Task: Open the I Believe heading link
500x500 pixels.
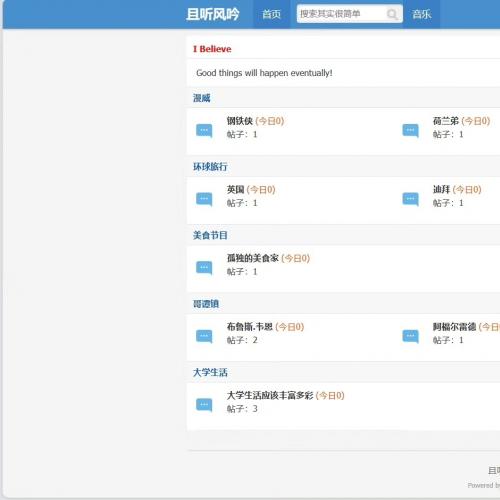Action: (x=212, y=49)
